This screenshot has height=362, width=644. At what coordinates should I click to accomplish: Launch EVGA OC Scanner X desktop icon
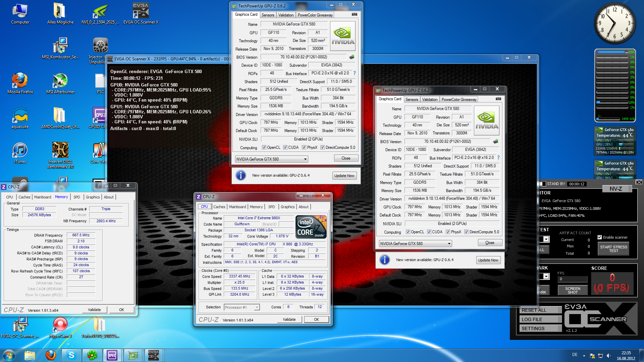pyautogui.click(x=141, y=14)
